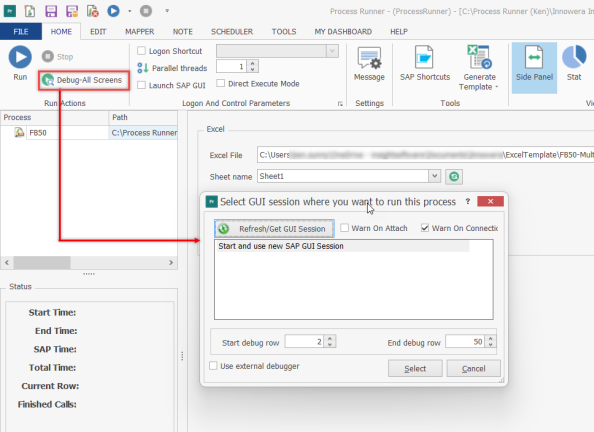Expand Logon And Control Parameters dialog launcher

[340, 103]
